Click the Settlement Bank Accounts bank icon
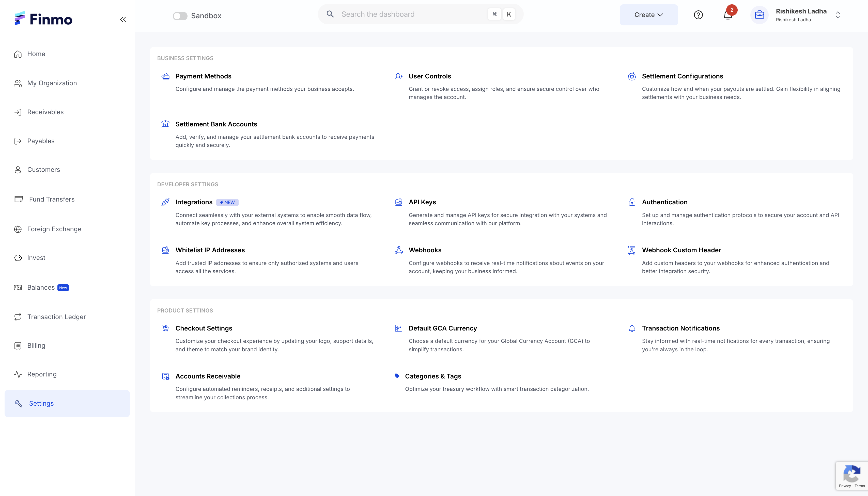Screen dimensions: 868x496 pos(165,124)
